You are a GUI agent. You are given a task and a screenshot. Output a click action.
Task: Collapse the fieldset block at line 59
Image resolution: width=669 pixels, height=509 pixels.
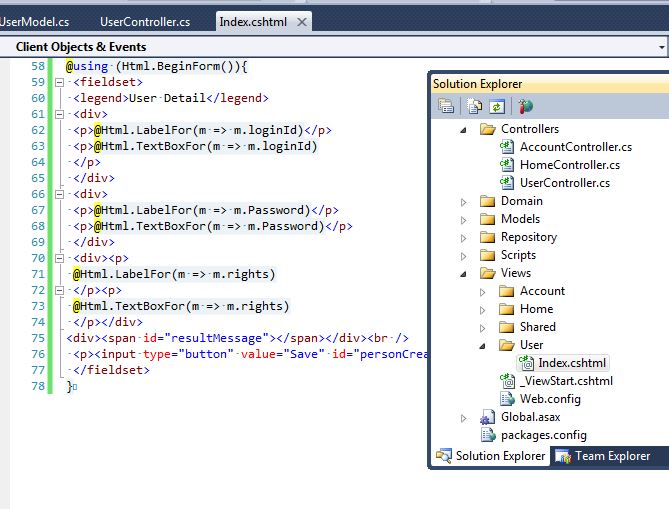60,82
